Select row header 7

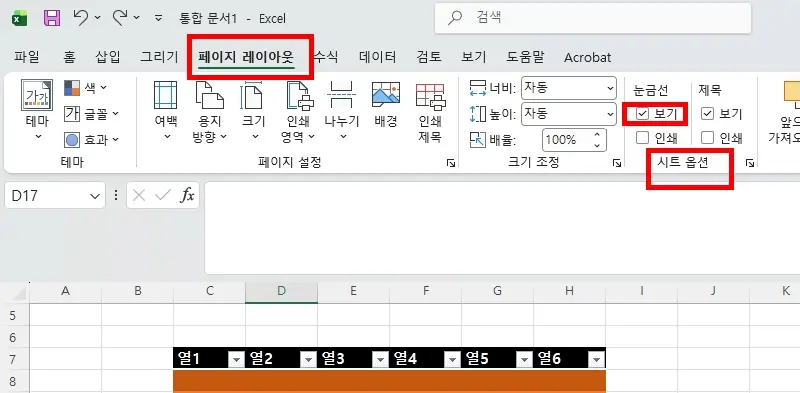tap(14, 359)
